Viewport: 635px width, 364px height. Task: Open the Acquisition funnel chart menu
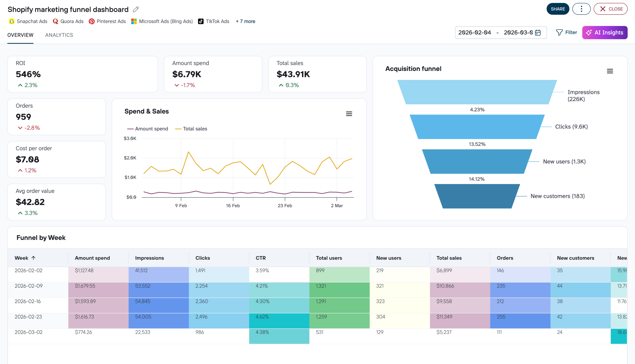610,71
